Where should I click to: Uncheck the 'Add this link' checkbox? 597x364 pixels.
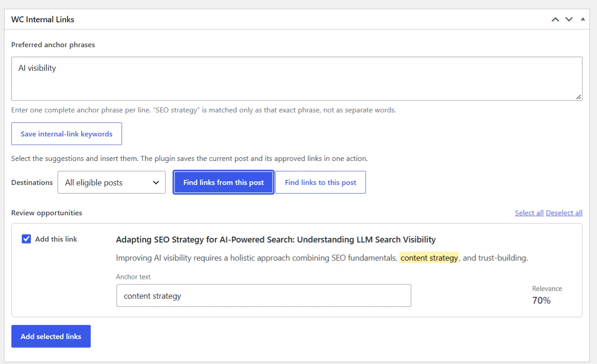click(26, 239)
